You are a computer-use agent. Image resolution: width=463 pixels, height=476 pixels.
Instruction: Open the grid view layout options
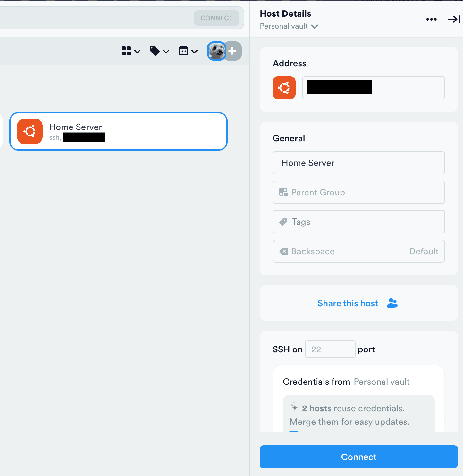(131, 51)
